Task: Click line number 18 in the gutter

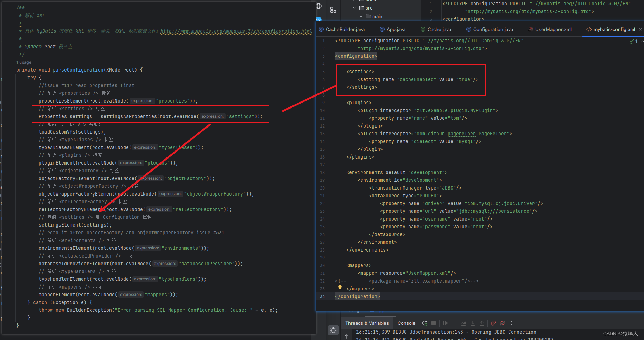Action: 322,172
